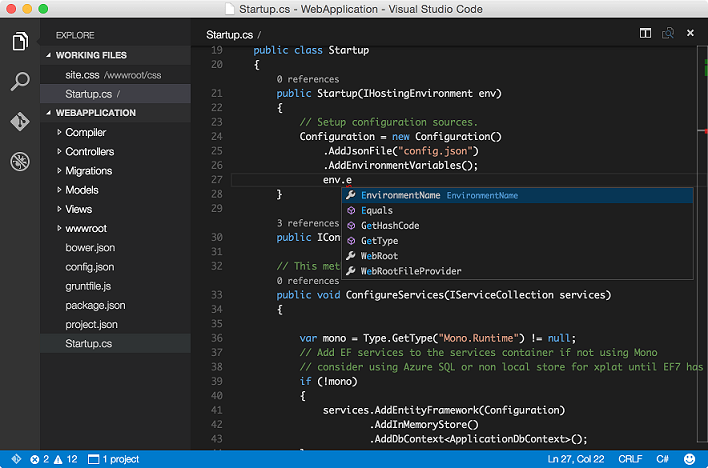Open the Debug view in the activity bar

(20, 161)
